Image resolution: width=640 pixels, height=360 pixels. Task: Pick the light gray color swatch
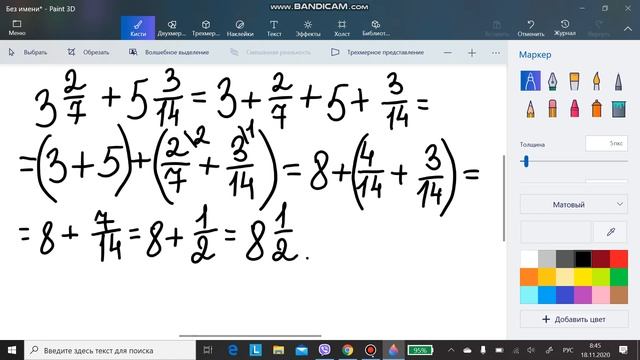pos(547,259)
